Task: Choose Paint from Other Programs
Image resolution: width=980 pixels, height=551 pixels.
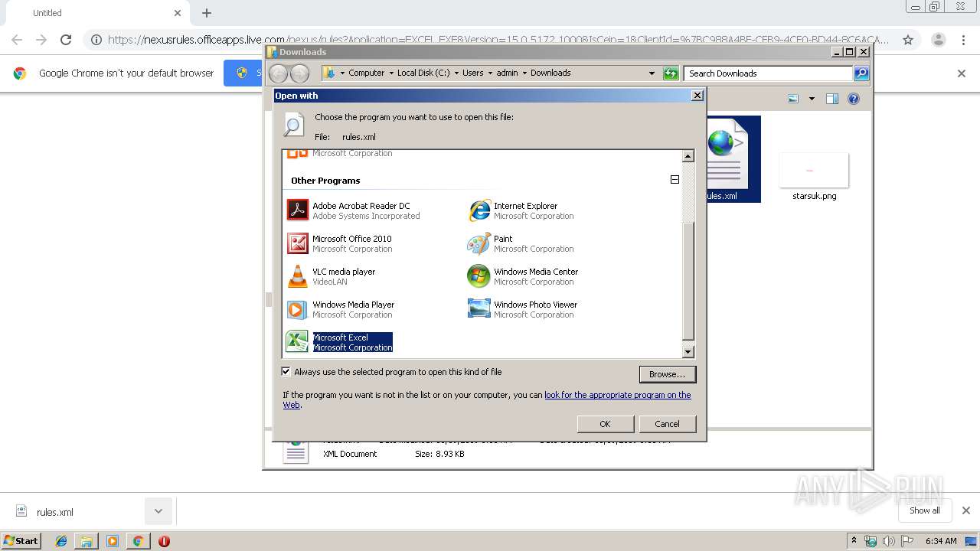Action: click(521, 243)
